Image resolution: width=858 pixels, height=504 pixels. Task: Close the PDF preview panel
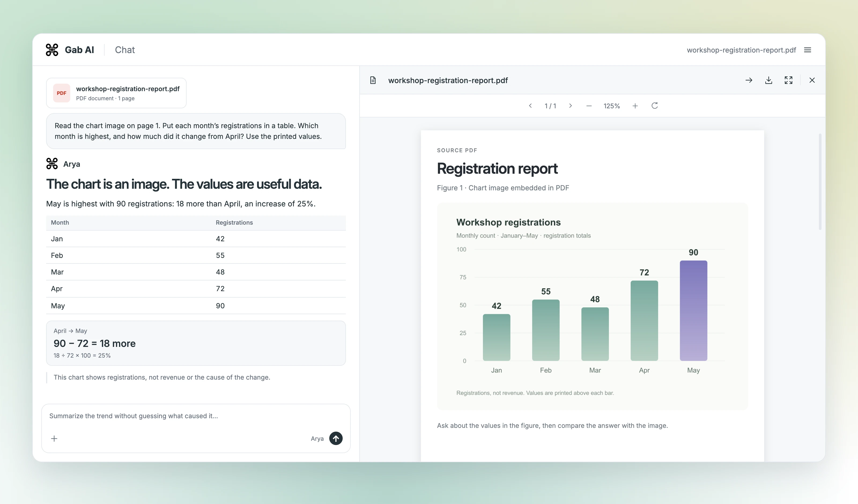point(812,80)
